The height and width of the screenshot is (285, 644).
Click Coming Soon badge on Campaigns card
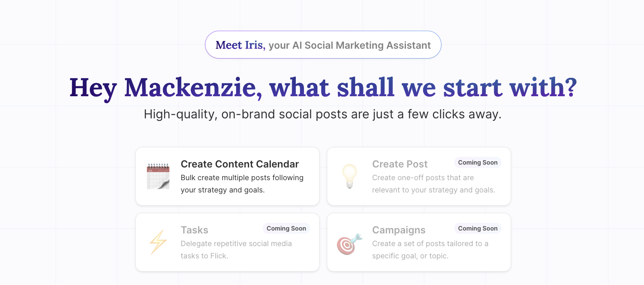pyautogui.click(x=477, y=228)
